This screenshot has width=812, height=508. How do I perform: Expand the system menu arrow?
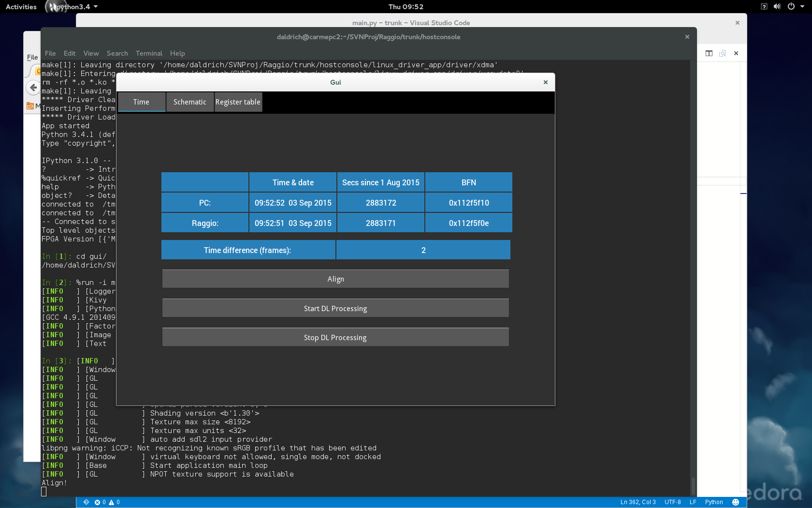click(802, 7)
